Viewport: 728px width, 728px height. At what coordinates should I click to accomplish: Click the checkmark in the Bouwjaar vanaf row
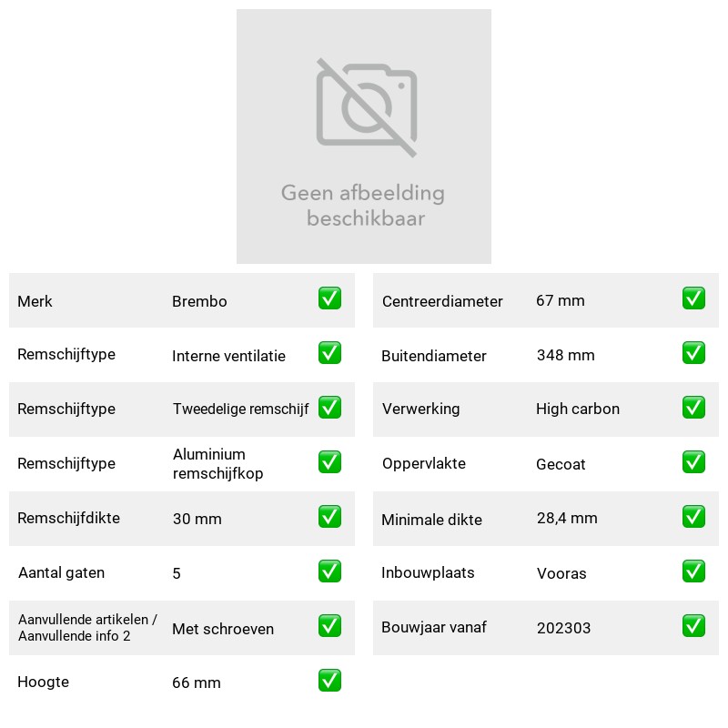tap(693, 626)
